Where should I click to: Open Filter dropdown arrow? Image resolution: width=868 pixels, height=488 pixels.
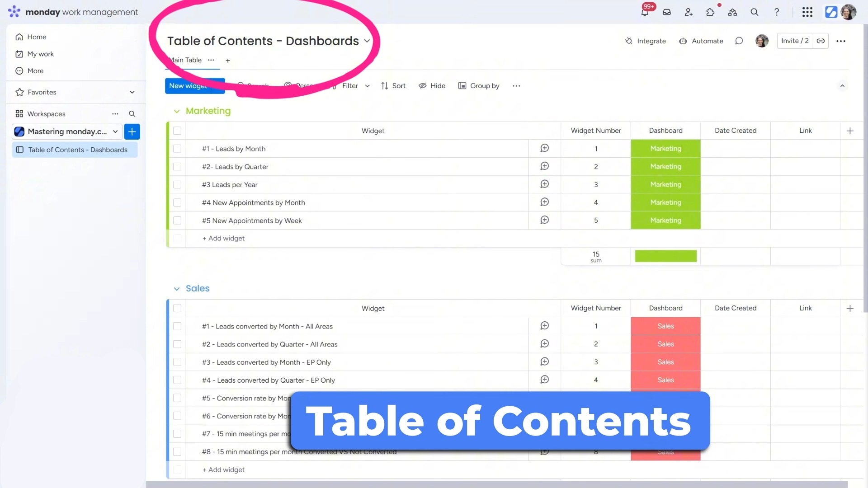[368, 86]
